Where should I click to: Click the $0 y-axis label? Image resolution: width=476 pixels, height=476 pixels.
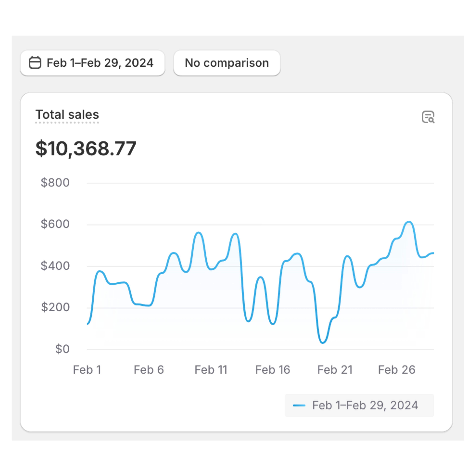[62, 349]
